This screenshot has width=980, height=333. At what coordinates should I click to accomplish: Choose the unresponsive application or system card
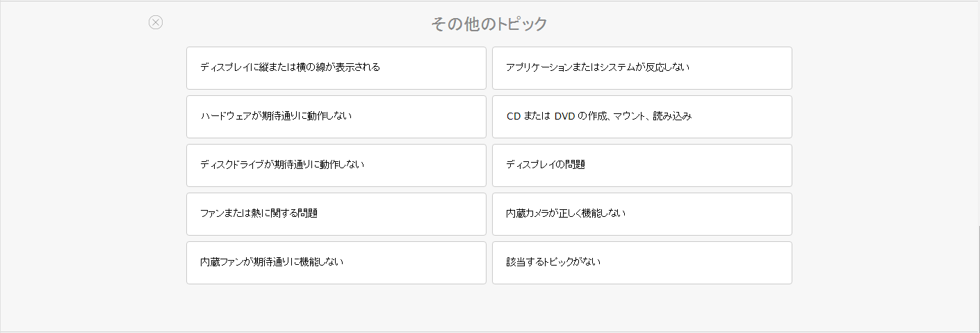tap(642, 68)
